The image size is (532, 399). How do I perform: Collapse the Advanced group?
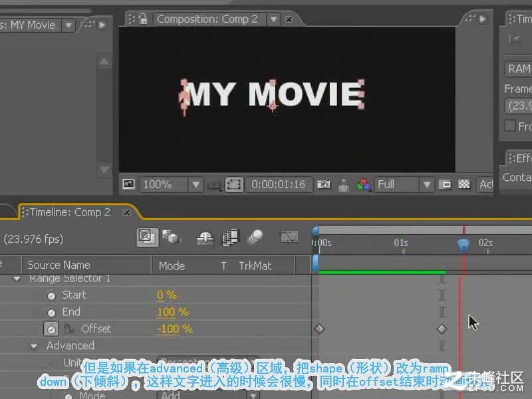33,346
